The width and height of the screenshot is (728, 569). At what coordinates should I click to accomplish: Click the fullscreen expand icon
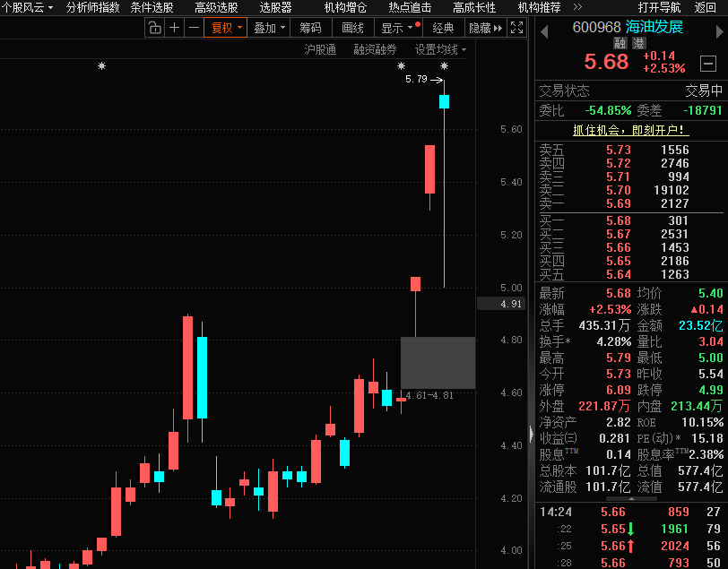[x=517, y=28]
